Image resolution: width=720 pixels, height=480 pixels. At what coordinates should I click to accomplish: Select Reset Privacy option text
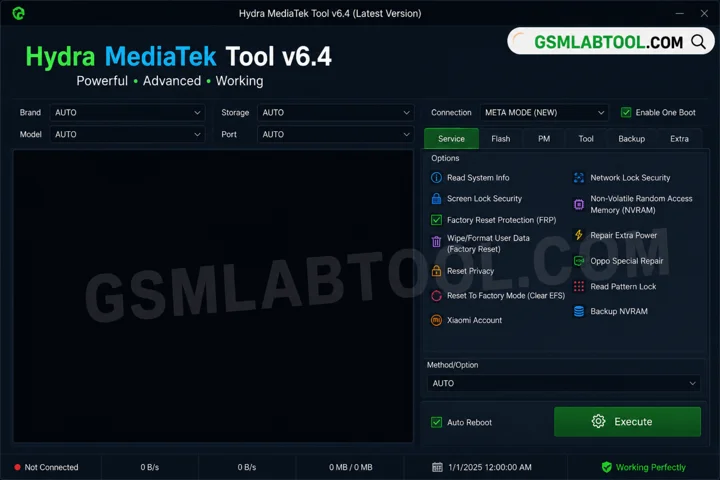click(470, 271)
